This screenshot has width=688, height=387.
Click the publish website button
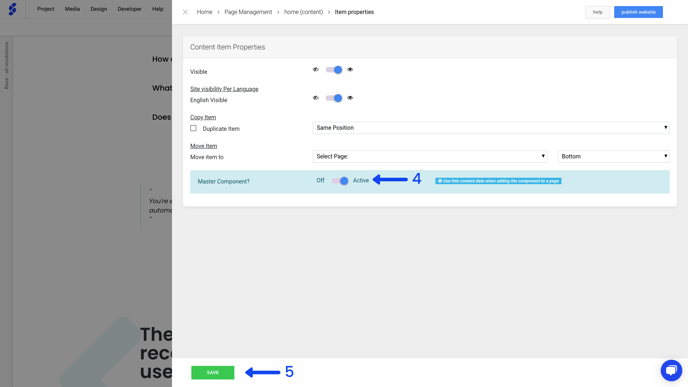(x=638, y=12)
